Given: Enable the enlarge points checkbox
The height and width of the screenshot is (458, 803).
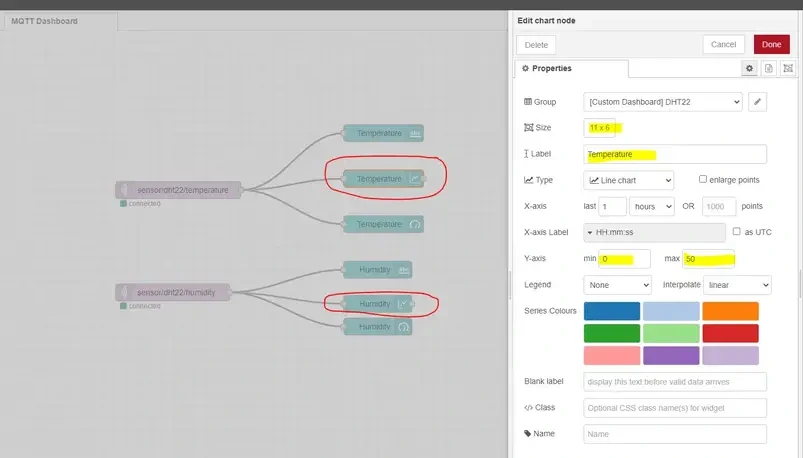Looking at the screenshot, I should click(x=703, y=179).
